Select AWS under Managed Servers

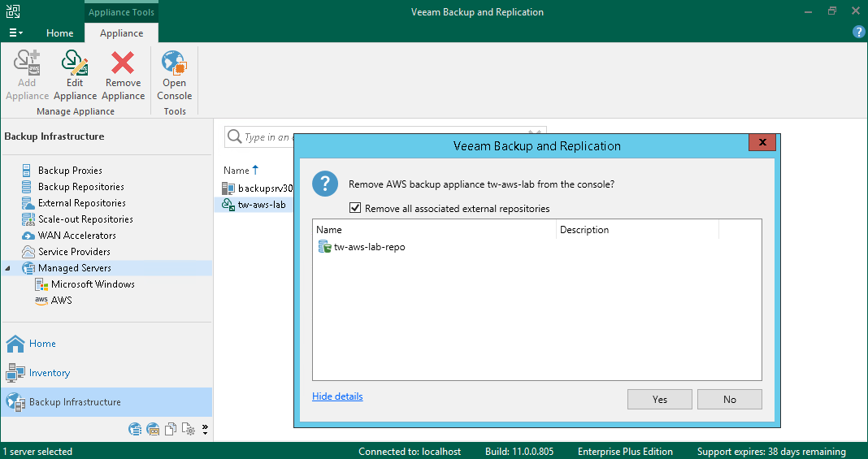(x=61, y=301)
